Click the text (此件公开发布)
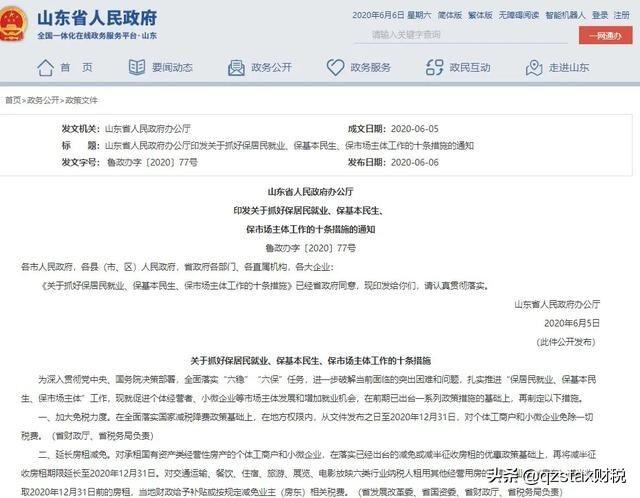The width and height of the screenshot is (640, 498). coord(566,342)
